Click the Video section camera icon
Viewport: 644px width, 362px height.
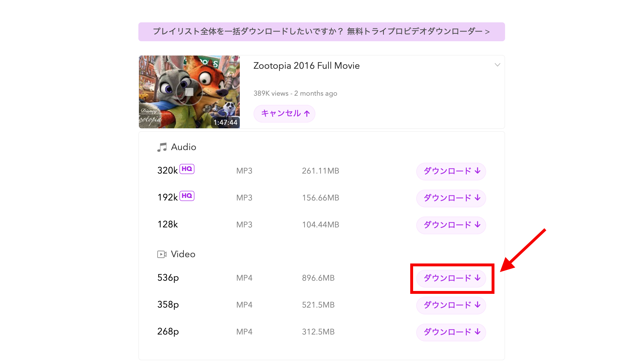point(162,254)
